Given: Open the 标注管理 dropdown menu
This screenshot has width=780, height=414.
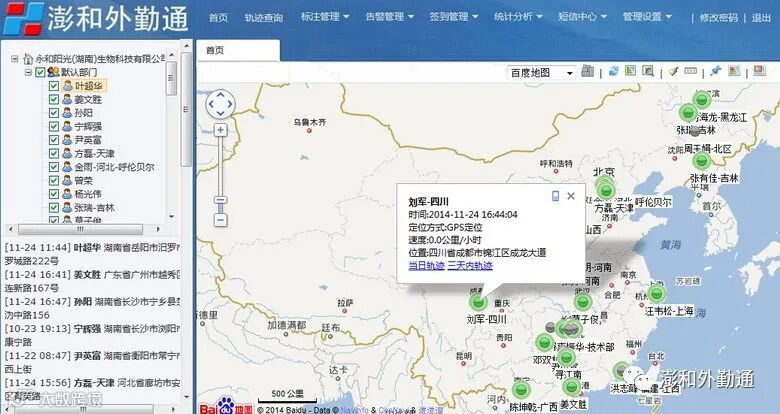Looking at the screenshot, I should click(x=325, y=16).
